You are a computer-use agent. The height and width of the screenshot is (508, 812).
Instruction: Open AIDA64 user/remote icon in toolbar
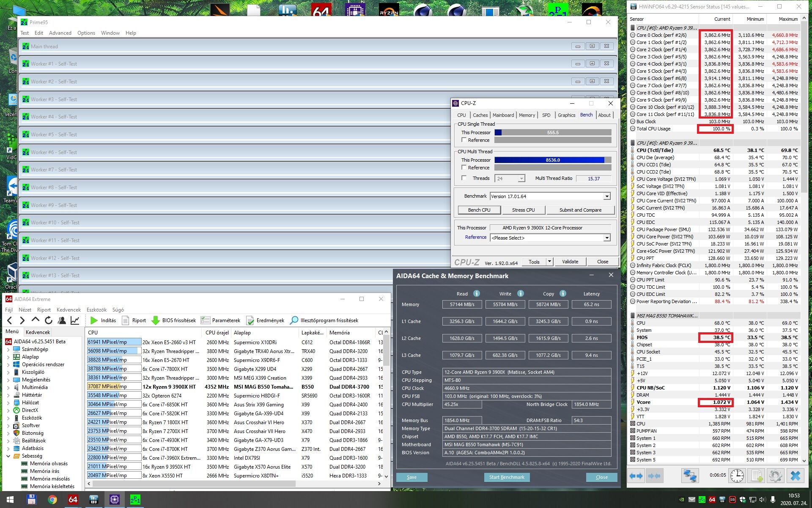(62, 320)
